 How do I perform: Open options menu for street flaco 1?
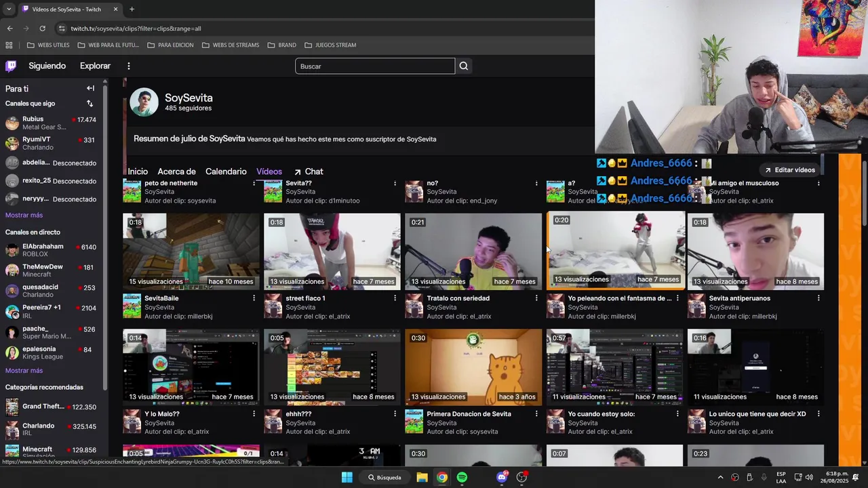[x=395, y=298]
